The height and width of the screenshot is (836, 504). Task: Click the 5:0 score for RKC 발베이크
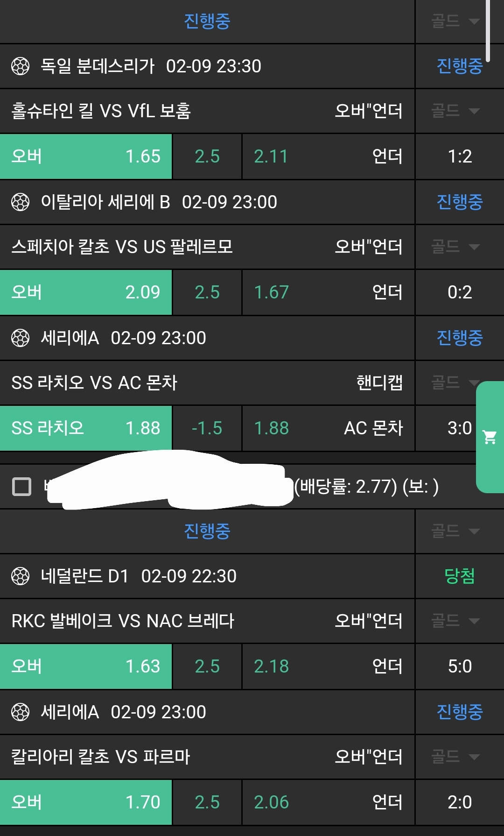(x=460, y=666)
